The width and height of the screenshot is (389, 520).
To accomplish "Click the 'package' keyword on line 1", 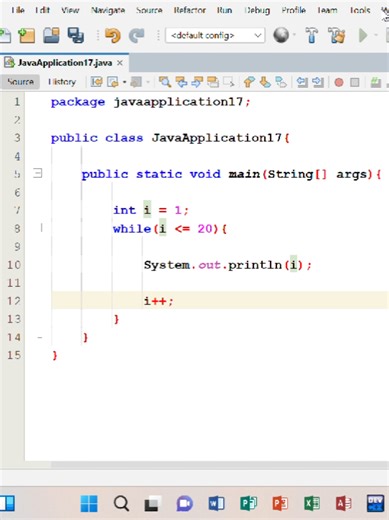I will coord(78,102).
